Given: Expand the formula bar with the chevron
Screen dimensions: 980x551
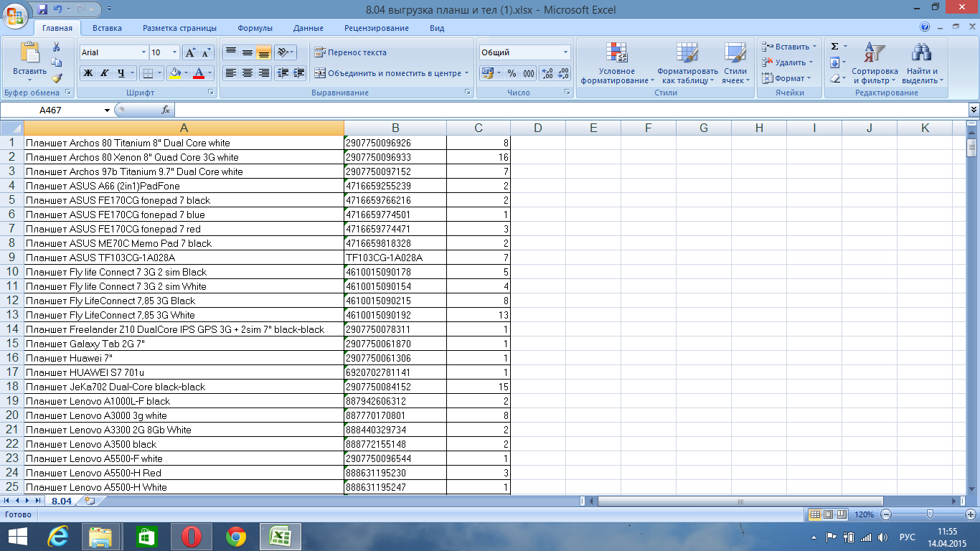Looking at the screenshot, I should click(974, 110).
